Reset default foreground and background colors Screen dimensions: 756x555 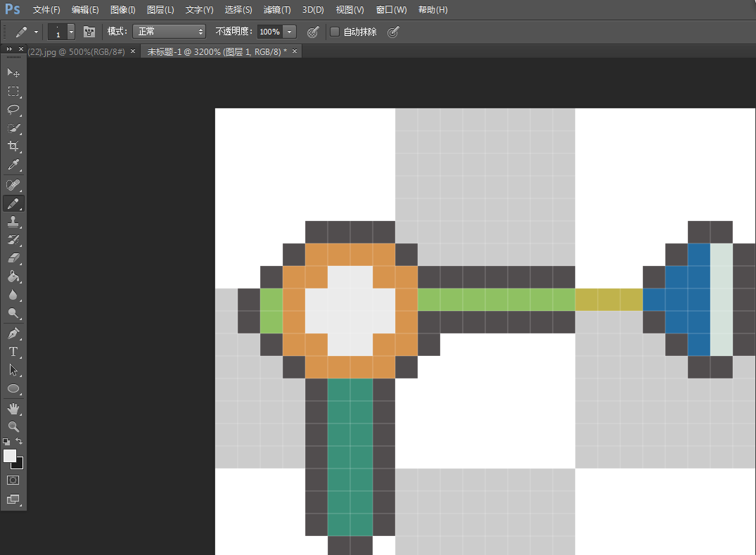click(x=6, y=441)
